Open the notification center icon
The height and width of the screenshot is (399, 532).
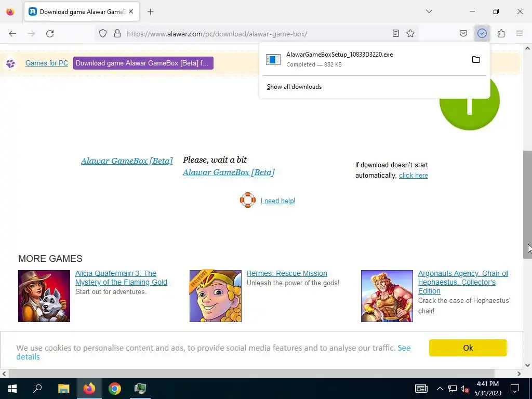[515, 389]
